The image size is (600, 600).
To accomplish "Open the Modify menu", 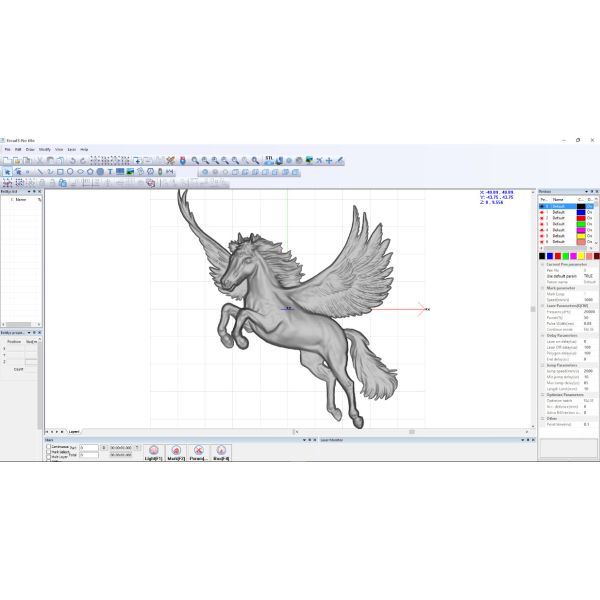I will (x=45, y=150).
